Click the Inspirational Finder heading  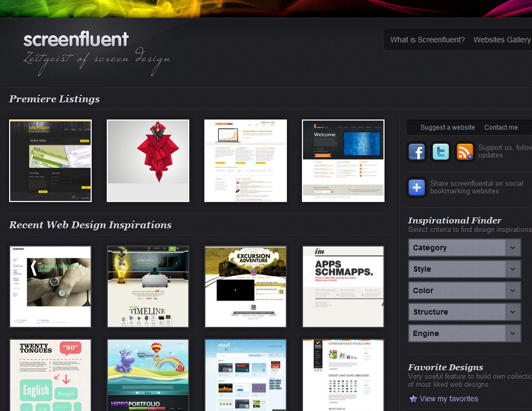pyautogui.click(x=455, y=220)
